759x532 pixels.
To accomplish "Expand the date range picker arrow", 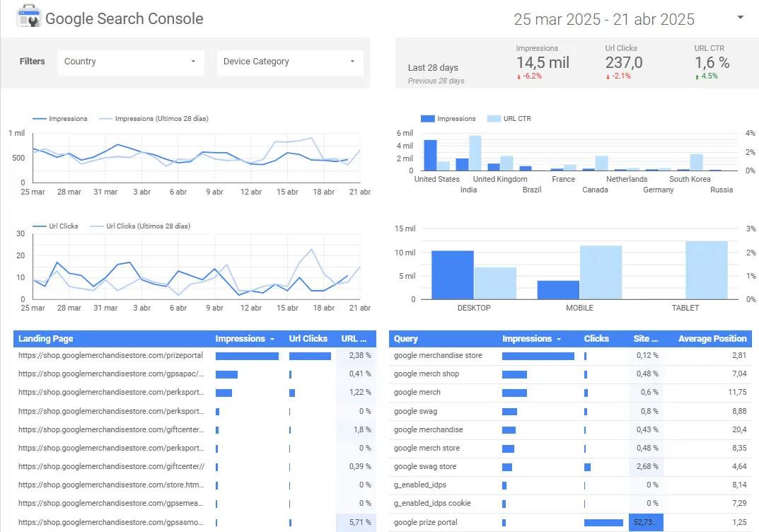I will point(740,18).
